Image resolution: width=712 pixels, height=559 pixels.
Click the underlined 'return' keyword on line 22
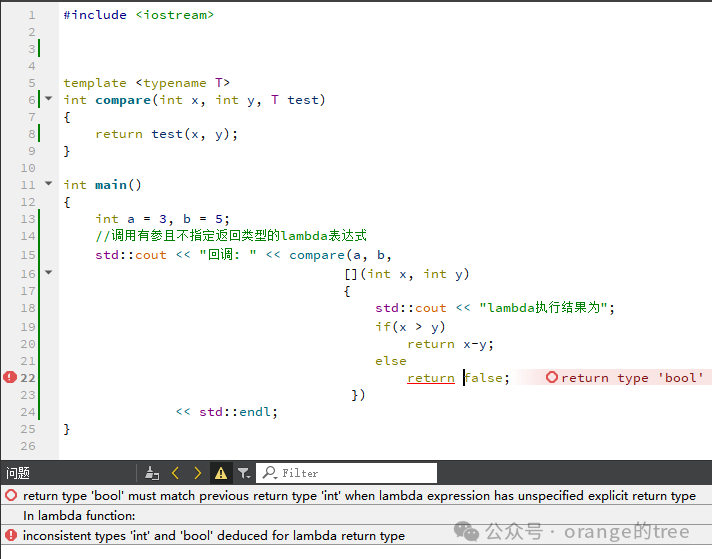coord(430,378)
